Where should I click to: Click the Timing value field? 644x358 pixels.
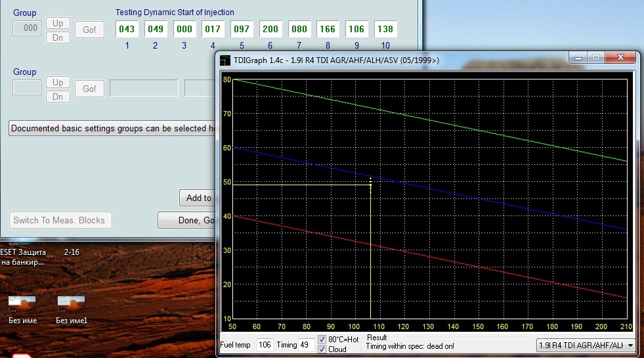click(x=306, y=345)
